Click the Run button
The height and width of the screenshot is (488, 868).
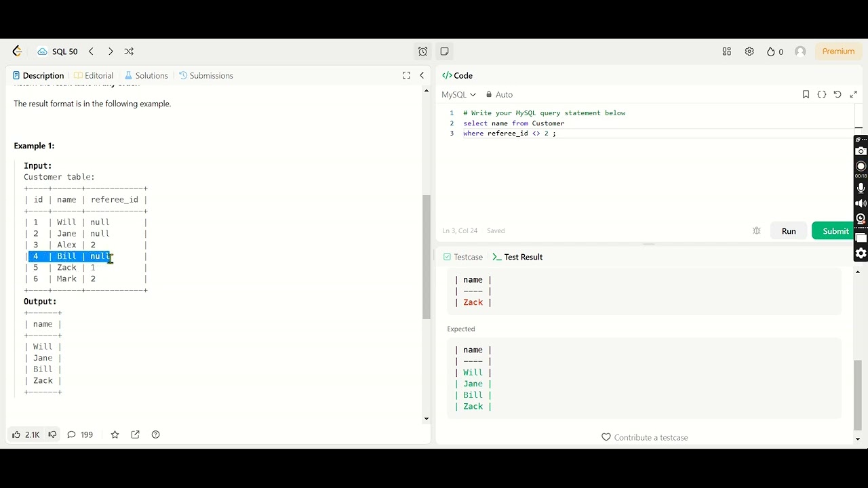point(789,231)
